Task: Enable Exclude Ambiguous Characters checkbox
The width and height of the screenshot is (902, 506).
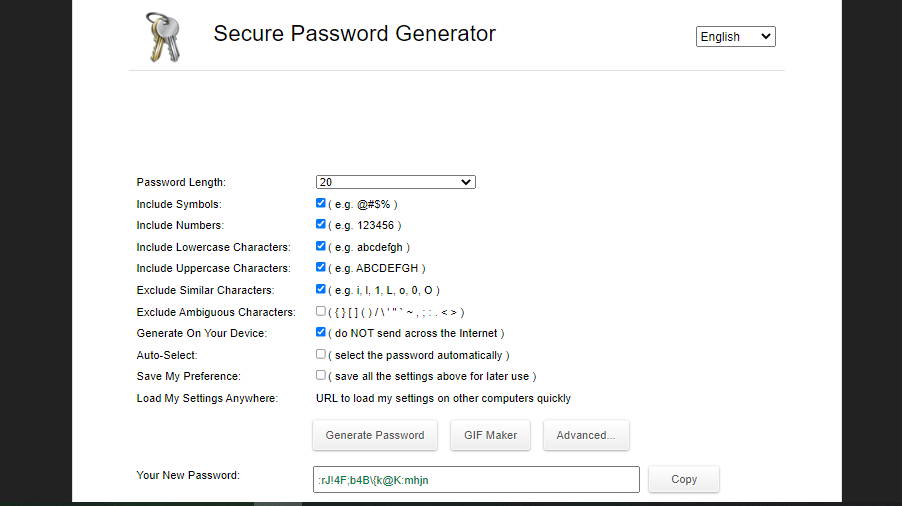Action: coord(321,311)
